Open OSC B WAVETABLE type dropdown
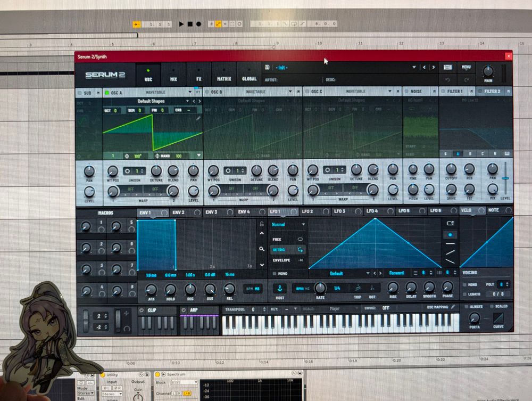 pyautogui.click(x=290, y=92)
